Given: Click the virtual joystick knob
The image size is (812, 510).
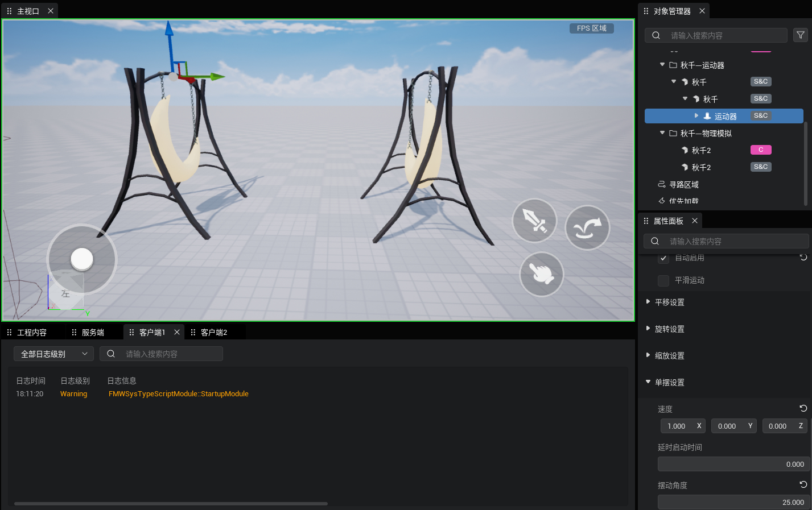Looking at the screenshot, I should click(82, 259).
